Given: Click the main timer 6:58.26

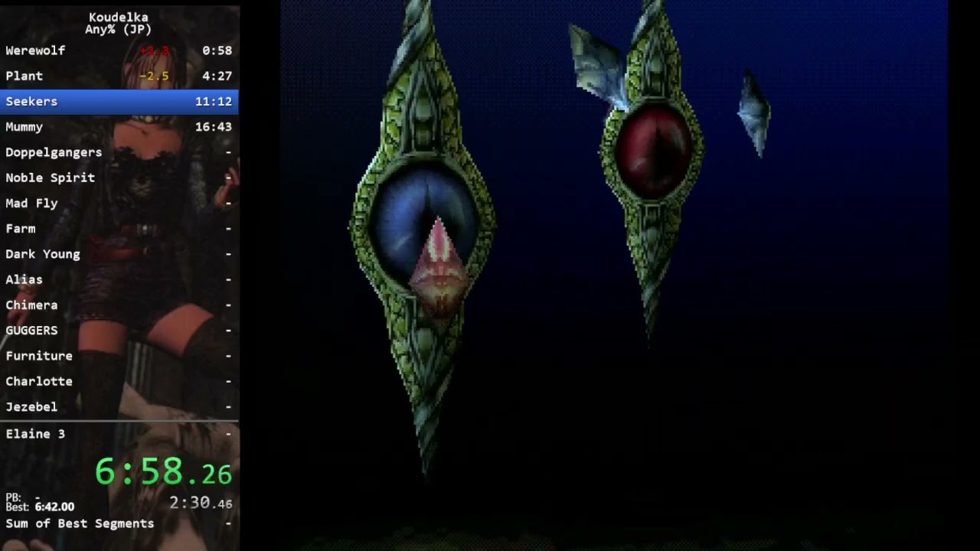Looking at the screenshot, I should [163, 471].
